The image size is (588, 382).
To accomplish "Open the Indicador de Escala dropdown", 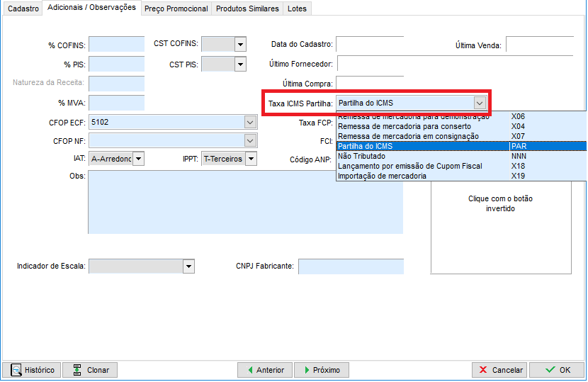I will tap(188, 266).
